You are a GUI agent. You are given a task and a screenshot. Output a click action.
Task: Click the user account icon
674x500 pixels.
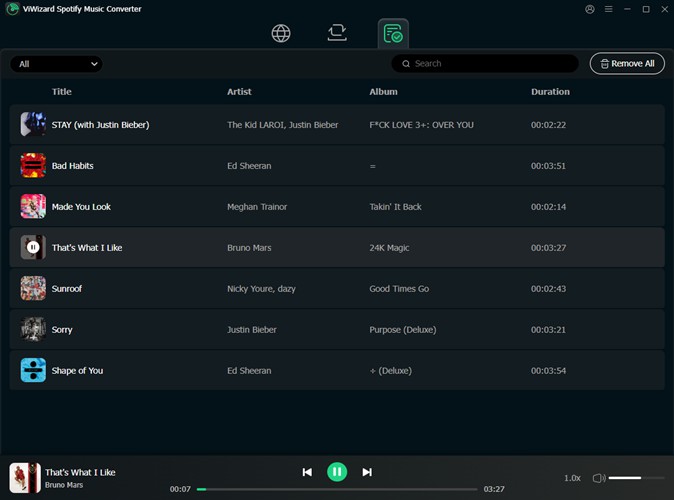pos(589,9)
